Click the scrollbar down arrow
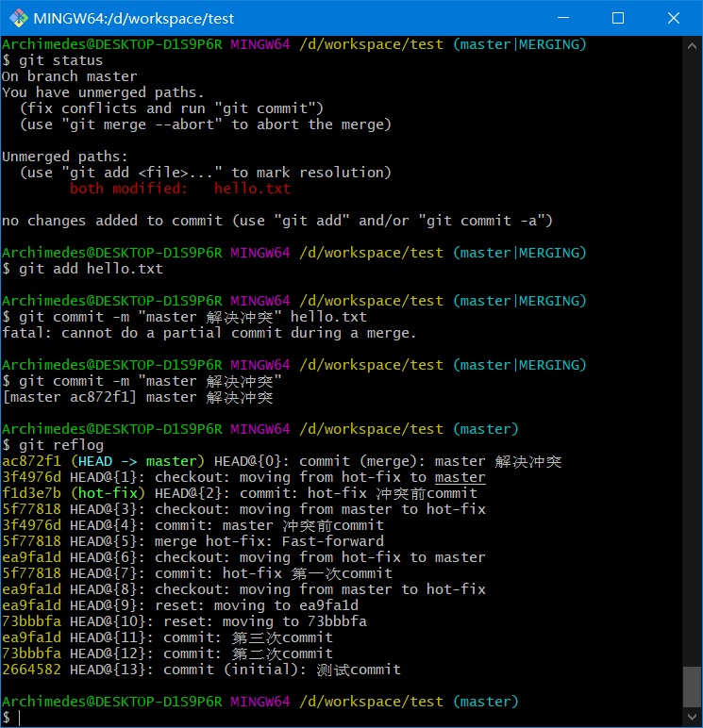703x728 pixels. pos(692,718)
